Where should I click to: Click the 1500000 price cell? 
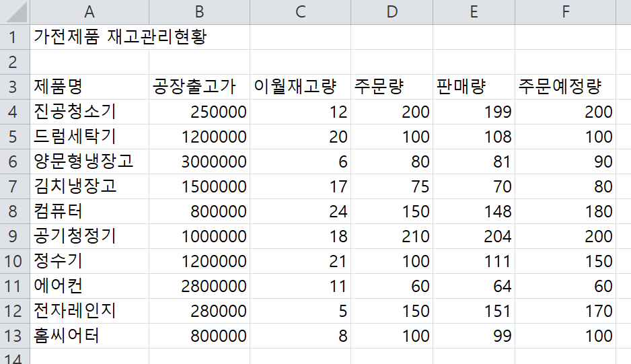199,186
